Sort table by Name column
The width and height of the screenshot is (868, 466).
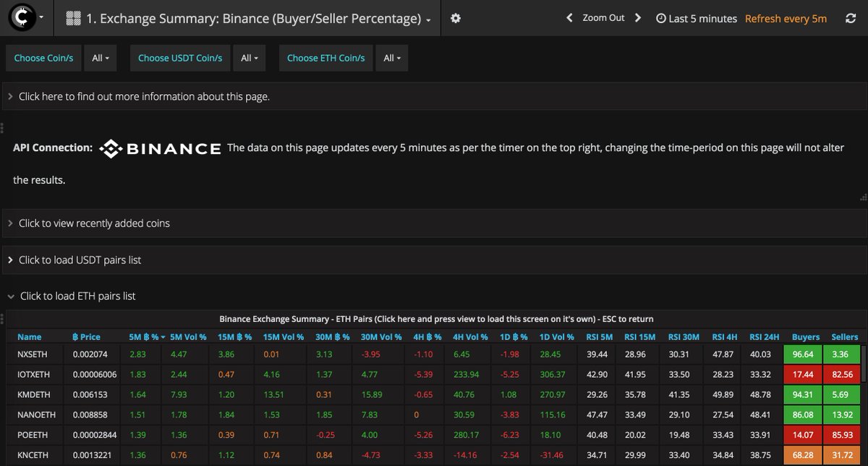click(30, 336)
